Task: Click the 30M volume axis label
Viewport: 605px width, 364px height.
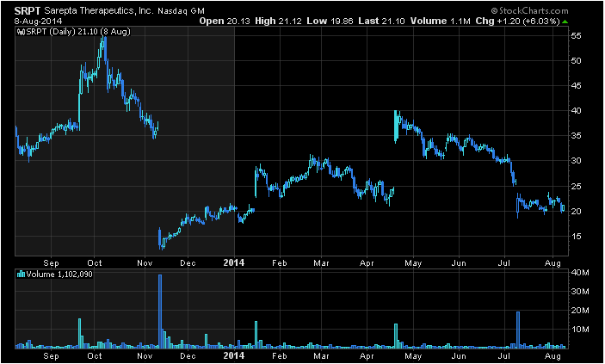Action: (580, 292)
